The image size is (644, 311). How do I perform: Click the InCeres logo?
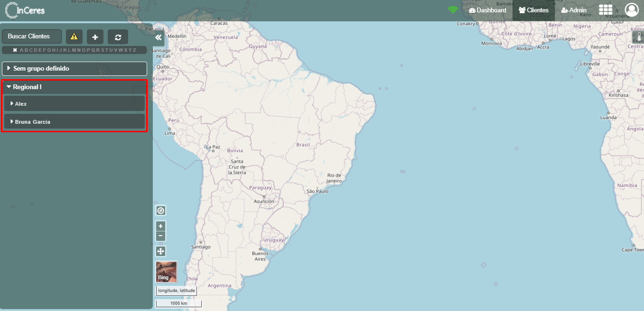(25, 10)
